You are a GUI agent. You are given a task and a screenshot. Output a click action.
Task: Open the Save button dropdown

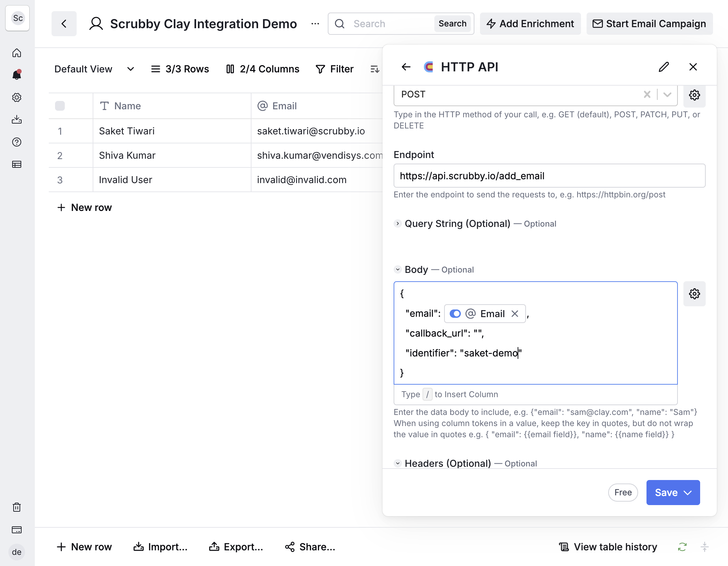688,493
